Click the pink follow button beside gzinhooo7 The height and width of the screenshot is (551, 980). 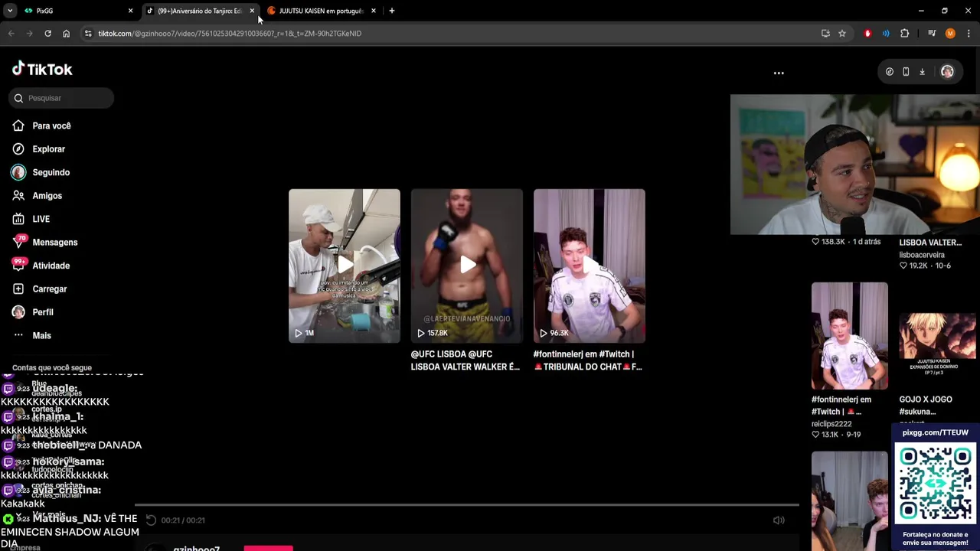coord(268,548)
